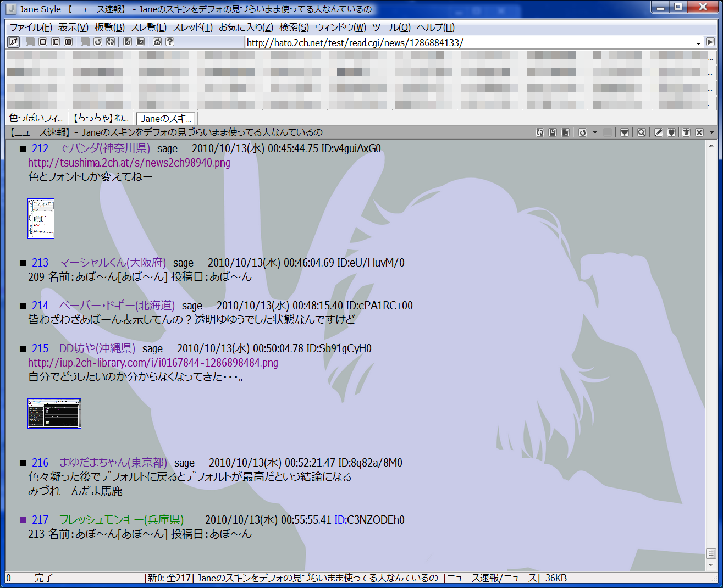
Task: Click the single reload arrow in main toolbar
Action: 98,42
